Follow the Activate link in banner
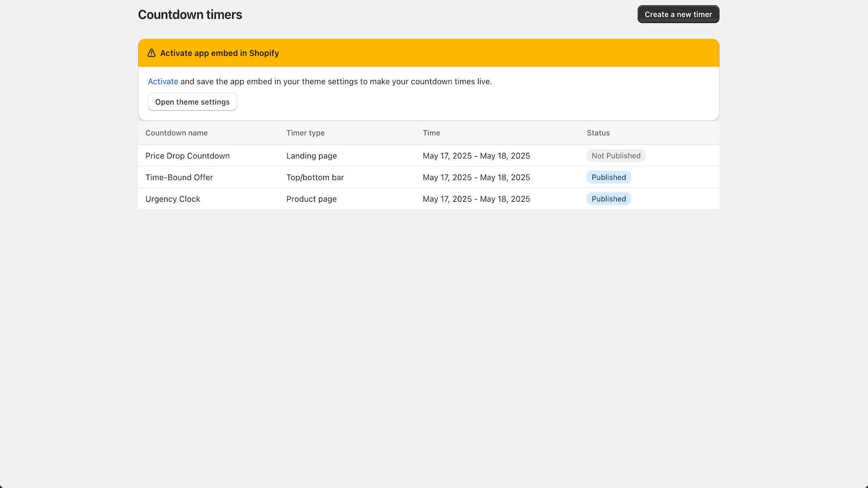 pyautogui.click(x=163, y=81)
